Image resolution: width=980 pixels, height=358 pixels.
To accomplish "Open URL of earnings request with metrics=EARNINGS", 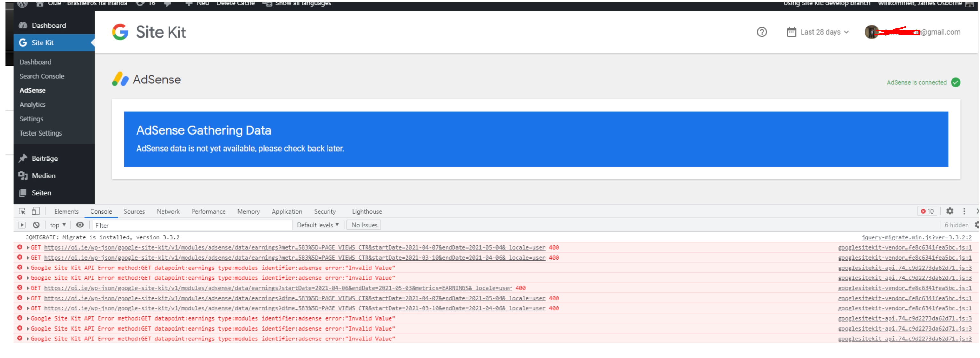I will click(x=278, y=288).
